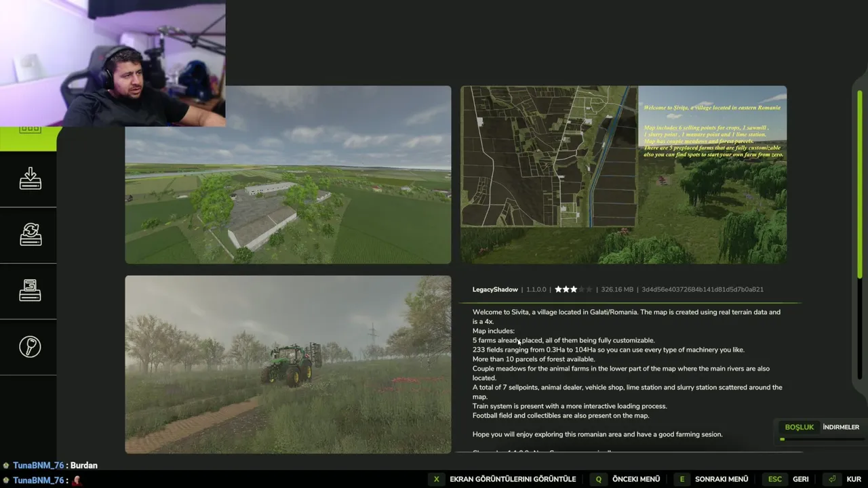Click the E key hint icon
The image size is (868, 488).
(682, 479)
